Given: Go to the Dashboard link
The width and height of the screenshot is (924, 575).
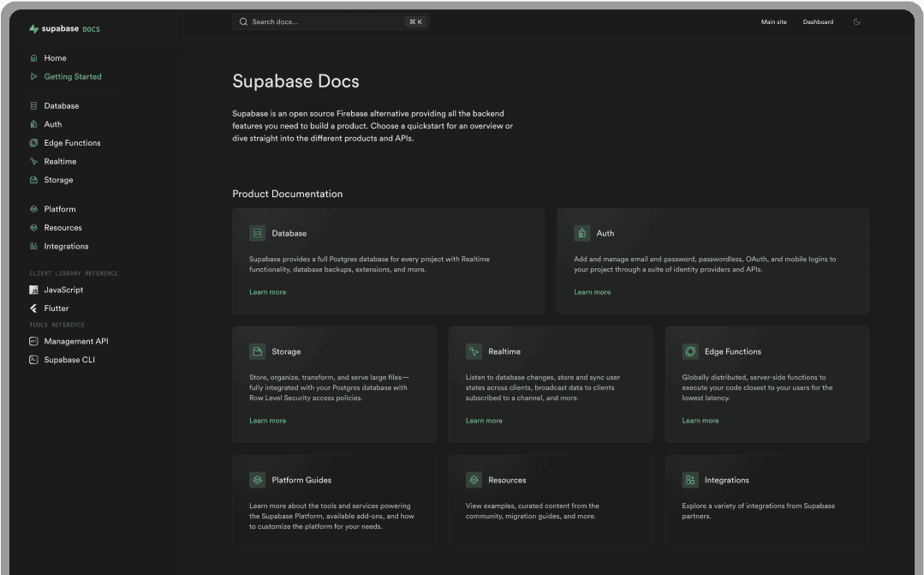Looking at the screenshot, I should [818, 21].
